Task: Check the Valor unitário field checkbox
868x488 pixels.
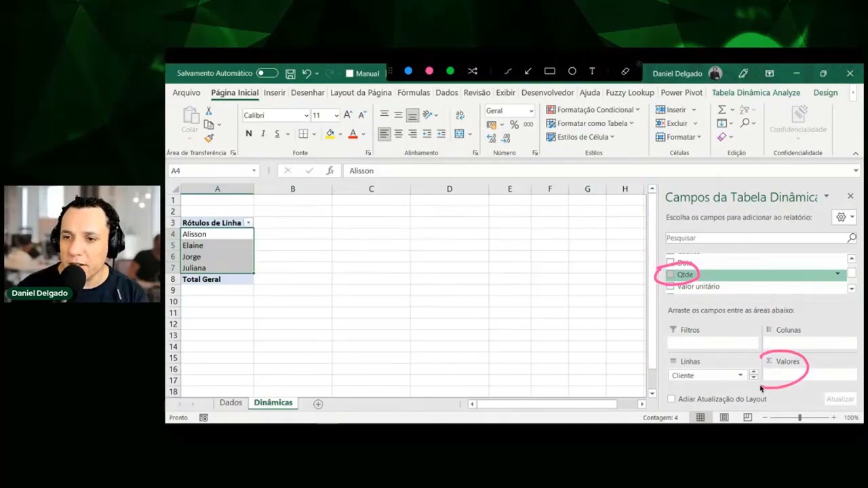Action: [x=671, y=287]
